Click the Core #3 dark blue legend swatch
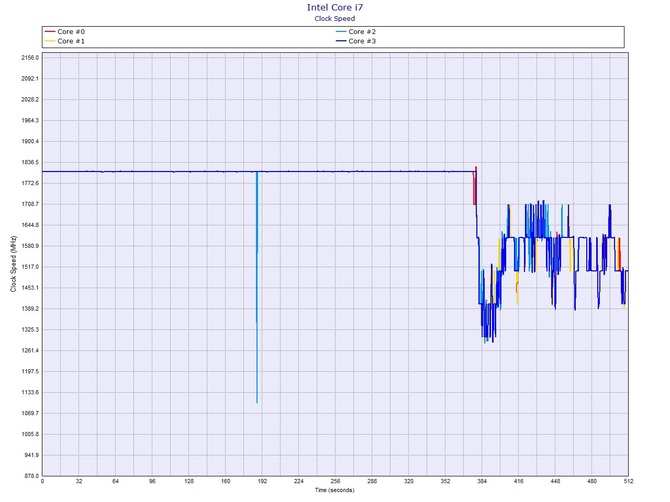The width and height of the screenshot is (670, 502). click(341, 41)
